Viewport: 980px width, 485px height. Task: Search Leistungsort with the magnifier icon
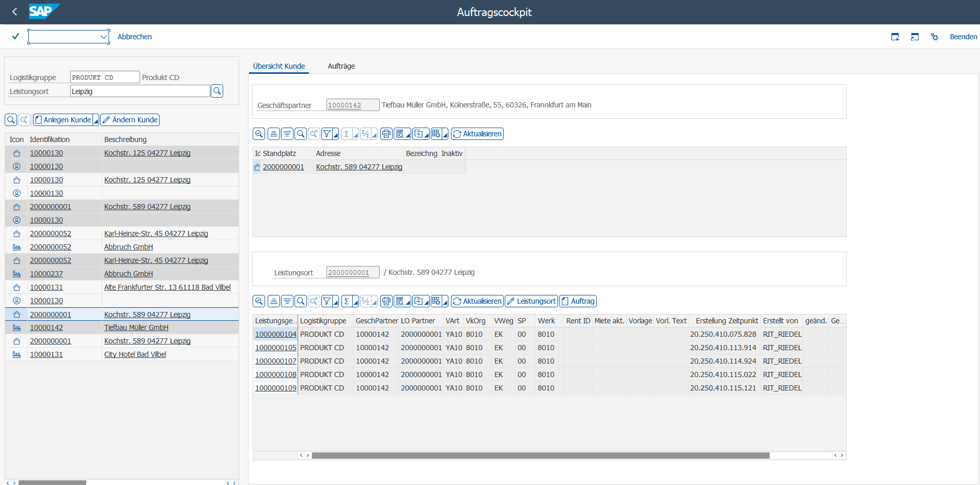(217, 91)
